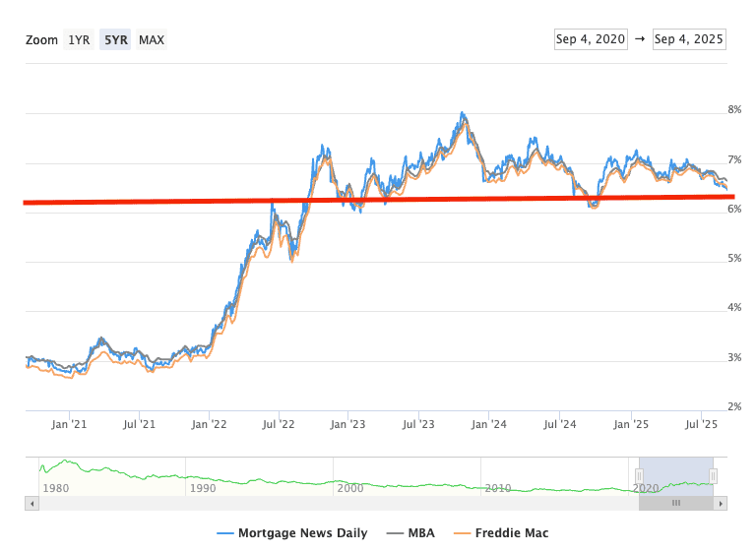This screenshot has width=756, height=553.
Task: Switch zoom to MAX range
Action: 152,40
